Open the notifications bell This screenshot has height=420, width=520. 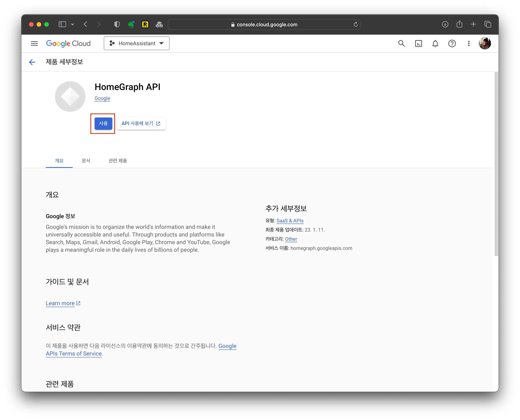[435, 43]
